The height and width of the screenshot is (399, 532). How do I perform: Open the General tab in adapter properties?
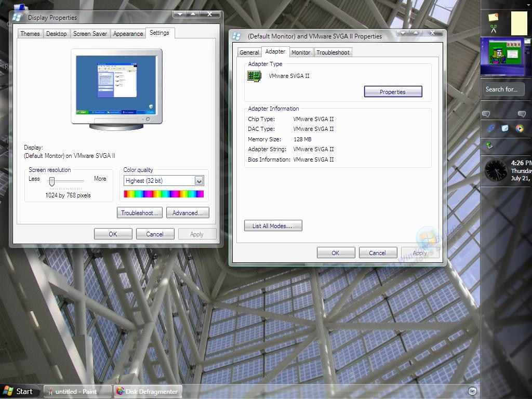[x=249, y=52]
